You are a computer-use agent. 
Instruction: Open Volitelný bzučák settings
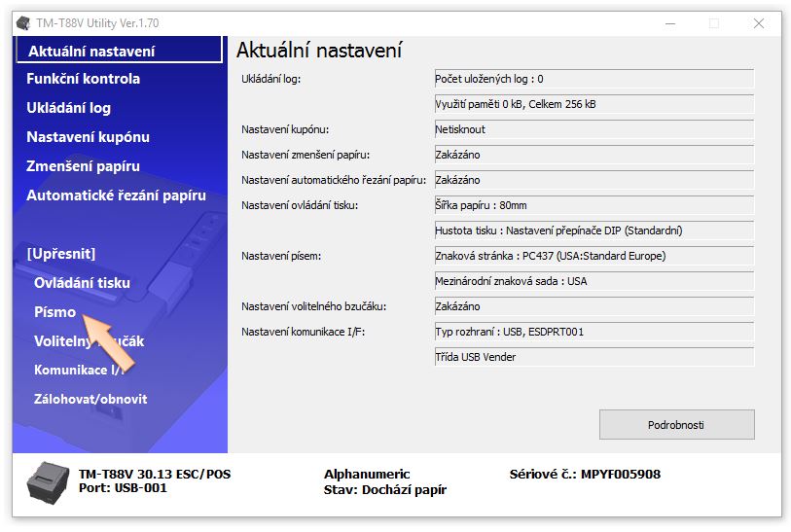tap(89, 341)
